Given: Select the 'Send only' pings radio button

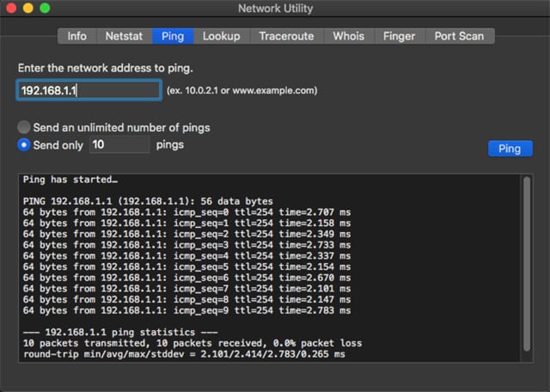Looking at the screenshot, I should point(24,145).
